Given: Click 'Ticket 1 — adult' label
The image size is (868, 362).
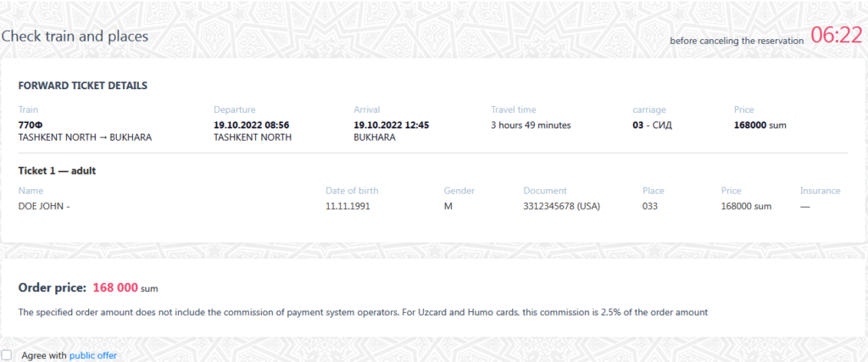Looking at the screenshot, I should tap(57, 171).
